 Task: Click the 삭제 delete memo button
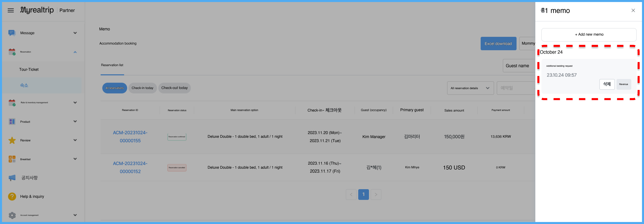(607, 84)
